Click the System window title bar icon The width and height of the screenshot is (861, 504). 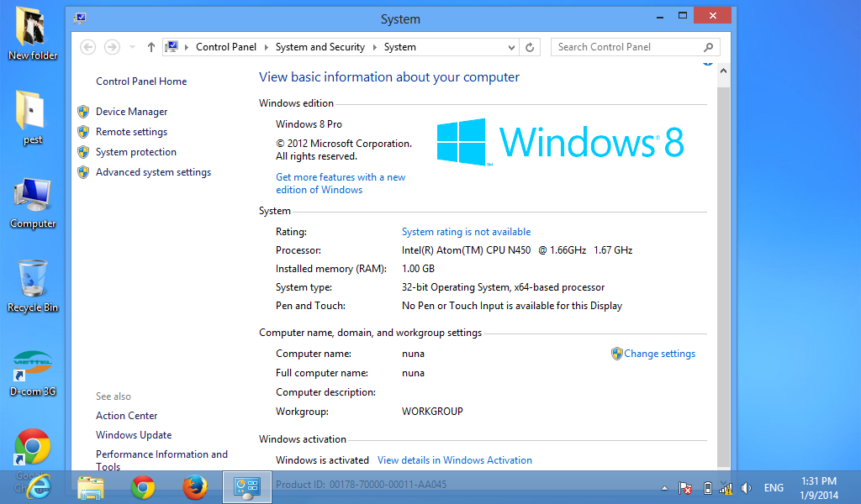(x=80, y=18)
